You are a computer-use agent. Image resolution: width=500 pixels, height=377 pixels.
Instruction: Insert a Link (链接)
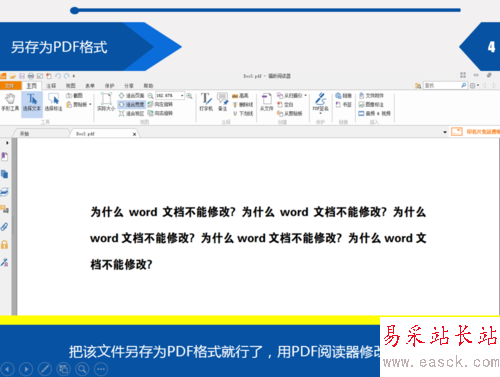click(343, 96)
